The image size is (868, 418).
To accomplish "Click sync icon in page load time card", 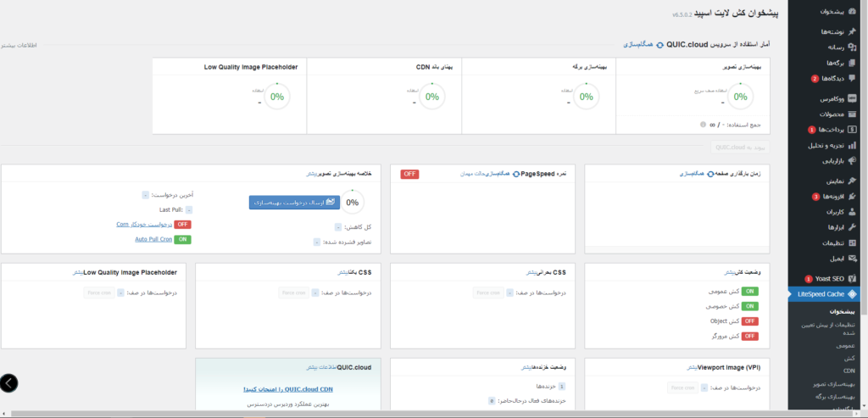I will point(710,174).
